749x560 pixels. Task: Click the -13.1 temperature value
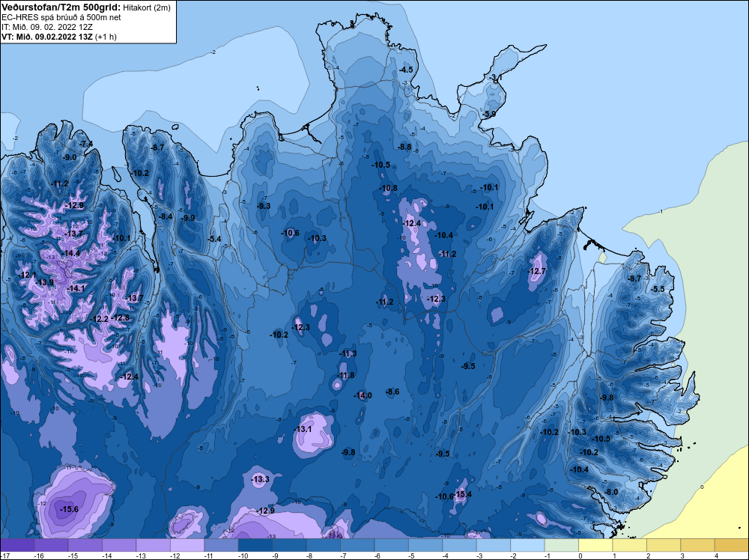[x=303, y=429]
